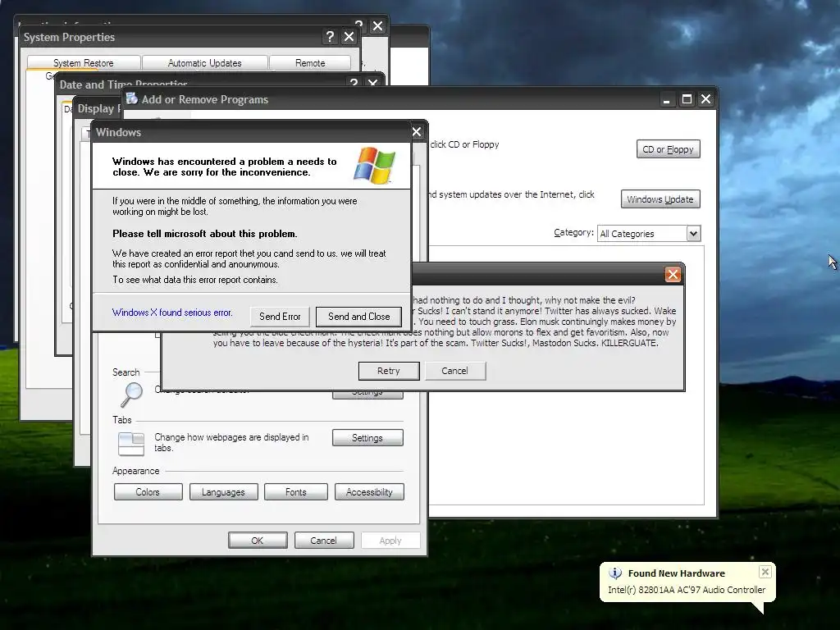Image resolution: width=840 pixels, height=630 pixels.
Task: Click the 'Found New Hardware' balloon title
Action: [677, 573]
